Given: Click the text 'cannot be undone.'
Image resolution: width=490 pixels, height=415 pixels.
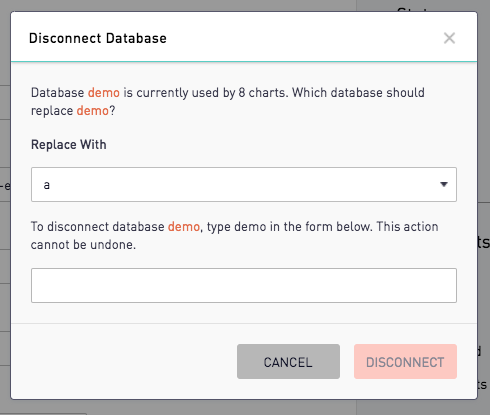Looking at the screenshot, I should (83, 245).
